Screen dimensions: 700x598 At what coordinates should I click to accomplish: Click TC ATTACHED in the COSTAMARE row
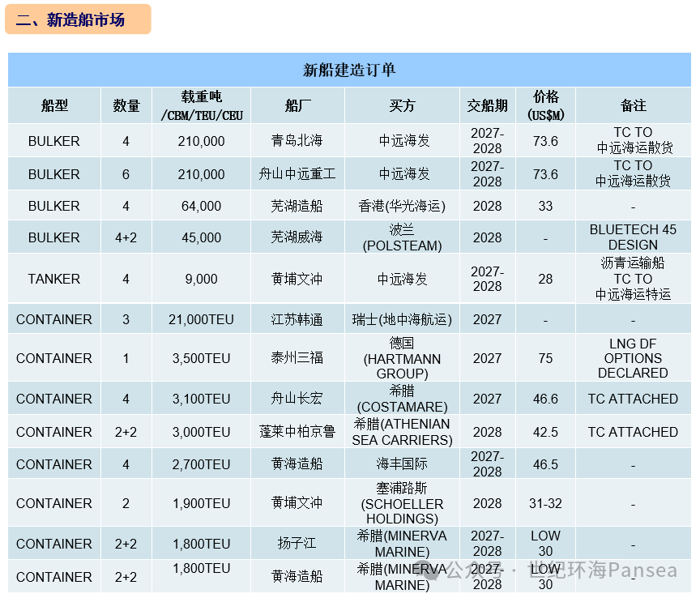pos(633,399)
